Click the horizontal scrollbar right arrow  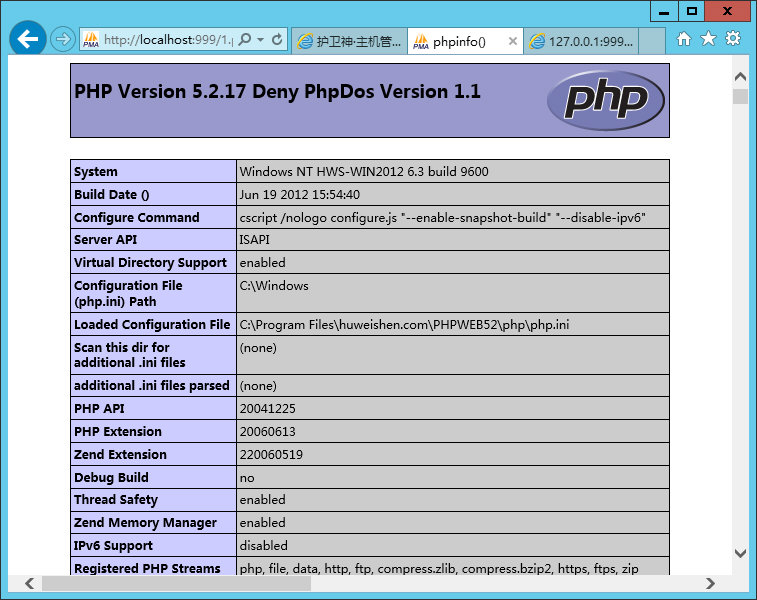[710, 584]
